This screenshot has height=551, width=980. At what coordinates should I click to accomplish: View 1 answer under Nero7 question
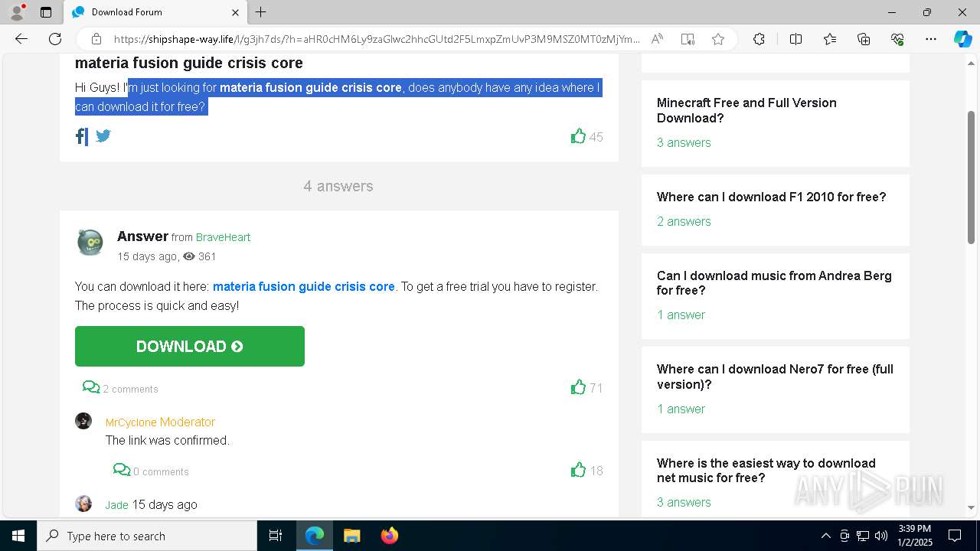[681, 409]
